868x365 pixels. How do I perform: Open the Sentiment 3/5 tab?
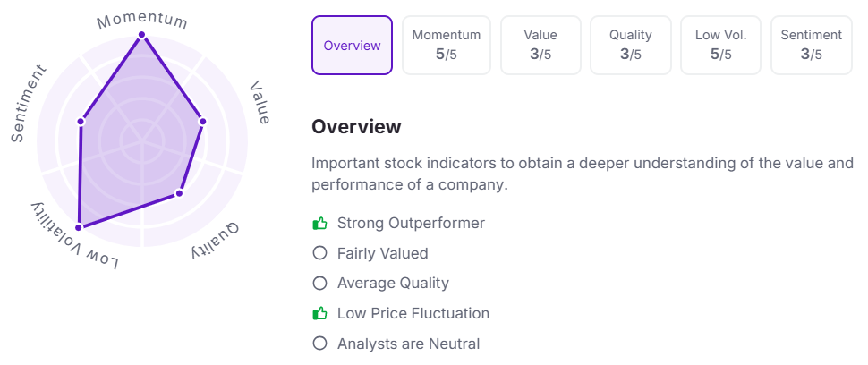click(811, 45)
